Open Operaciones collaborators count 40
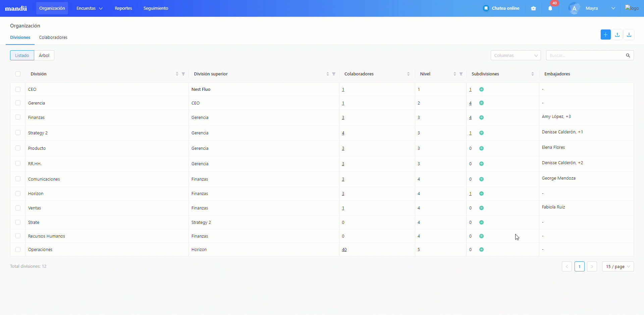644x315 pixels. [344, 250]
